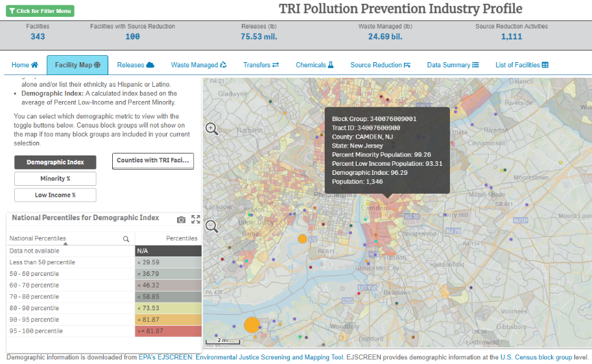Open the Waste Managed tab
The width and height of the screenshot is (592, 364).
(198, 65)
